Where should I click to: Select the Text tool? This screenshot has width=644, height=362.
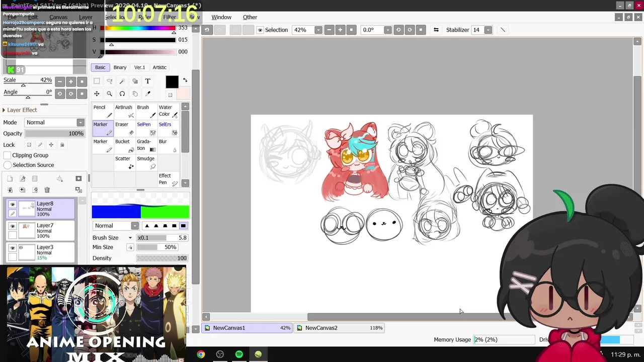148,81
